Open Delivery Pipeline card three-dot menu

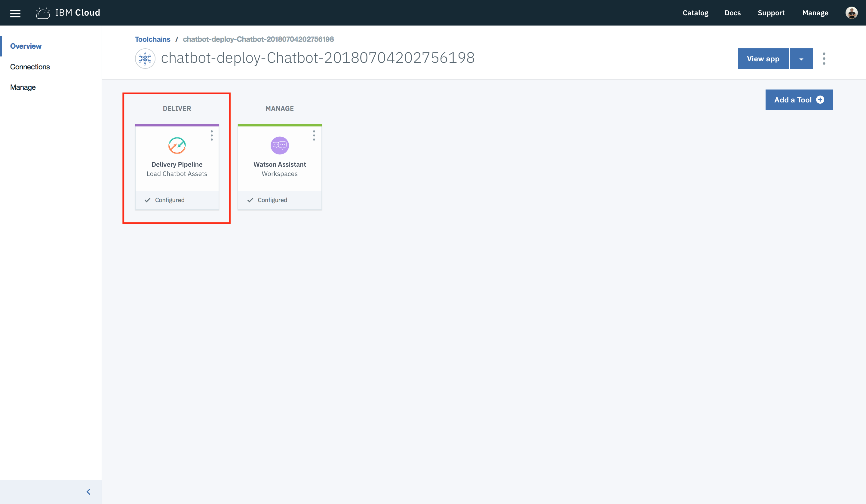[212, 135]
